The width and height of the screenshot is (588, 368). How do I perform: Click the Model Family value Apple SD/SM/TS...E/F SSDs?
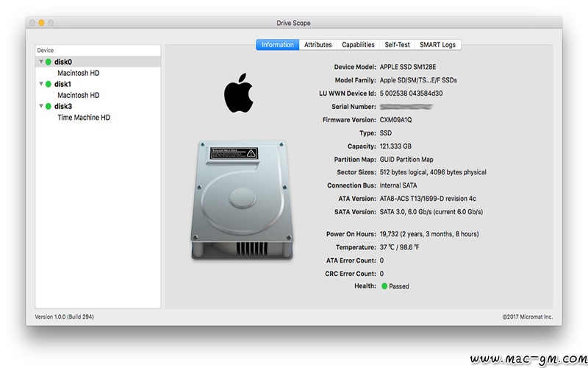click(x=418, y=80)
